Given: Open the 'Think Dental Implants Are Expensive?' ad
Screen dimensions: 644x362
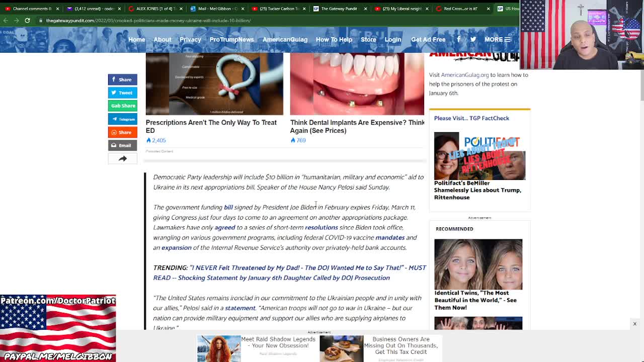Looking at the screenshot, I should (x=357, y=126).
